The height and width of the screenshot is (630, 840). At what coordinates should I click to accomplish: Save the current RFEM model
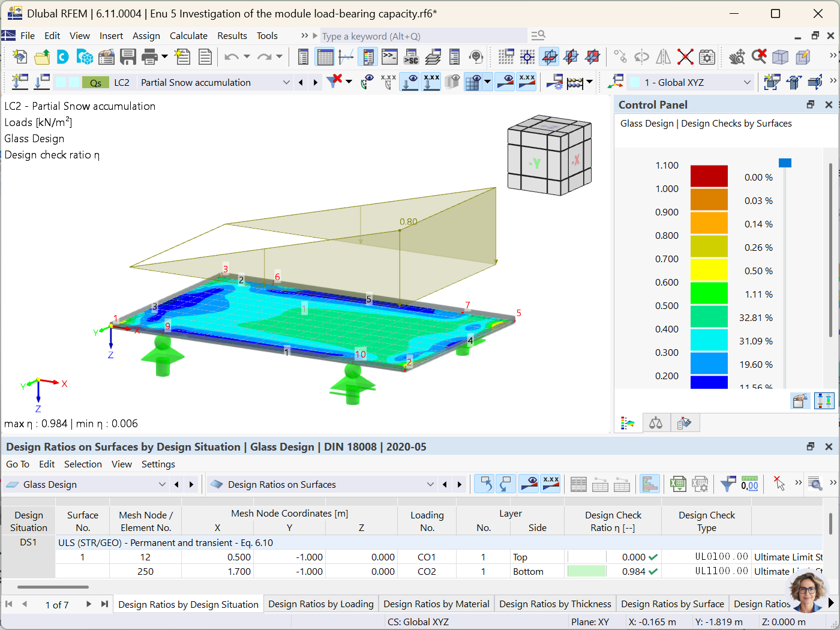click(x=128, y=56)
